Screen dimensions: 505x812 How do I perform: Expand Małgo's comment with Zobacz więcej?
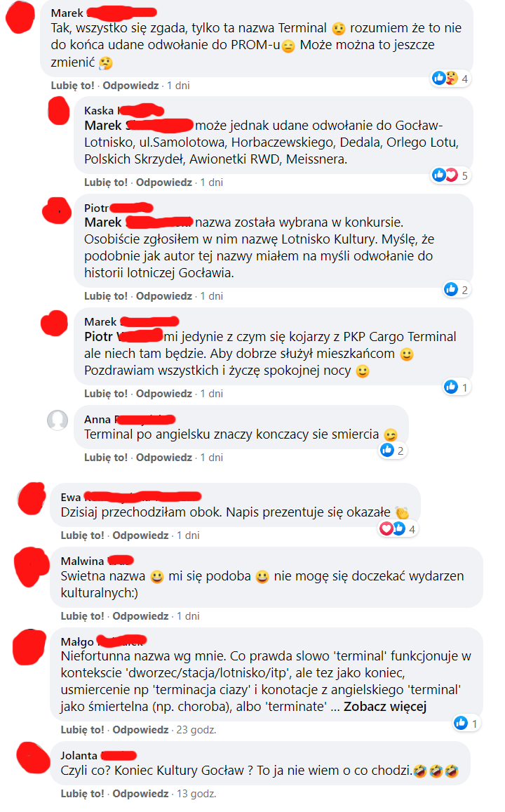pyautogui.click(x=385, y=706)
